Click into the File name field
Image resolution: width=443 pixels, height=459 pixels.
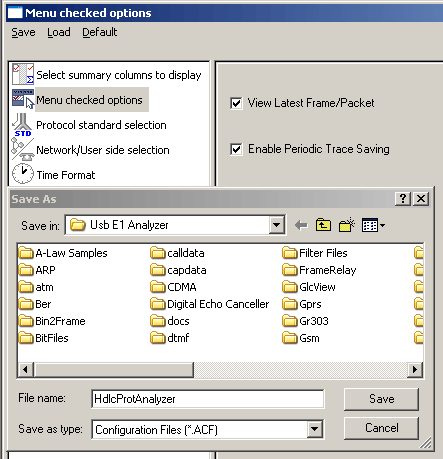pos(207,399)
